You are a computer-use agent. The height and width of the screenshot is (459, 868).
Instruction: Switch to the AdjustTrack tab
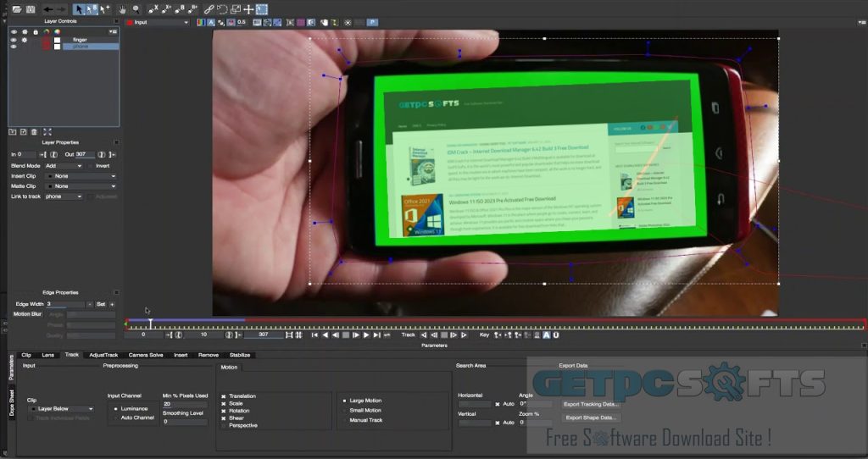click(x=103, y=355)
